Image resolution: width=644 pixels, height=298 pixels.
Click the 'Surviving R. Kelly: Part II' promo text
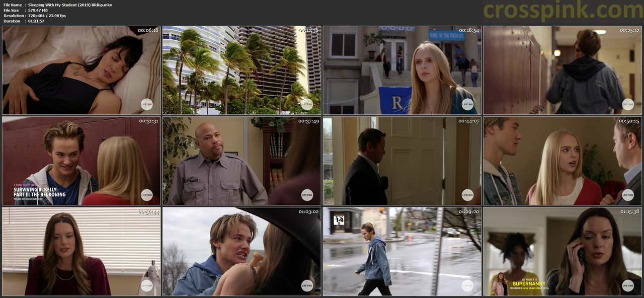click(39, 192)
